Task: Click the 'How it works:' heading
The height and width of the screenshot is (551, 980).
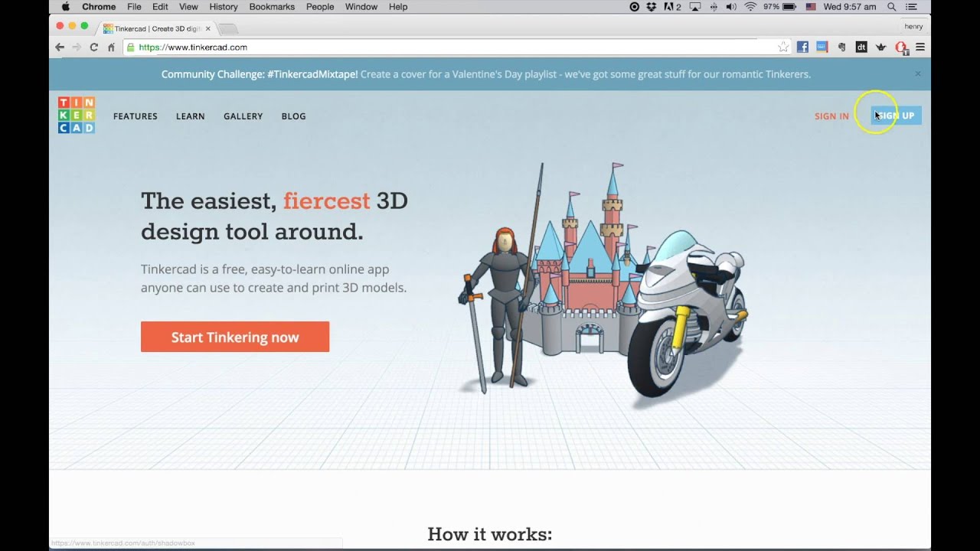Action: pyautogui.click(x=490, y=534)
